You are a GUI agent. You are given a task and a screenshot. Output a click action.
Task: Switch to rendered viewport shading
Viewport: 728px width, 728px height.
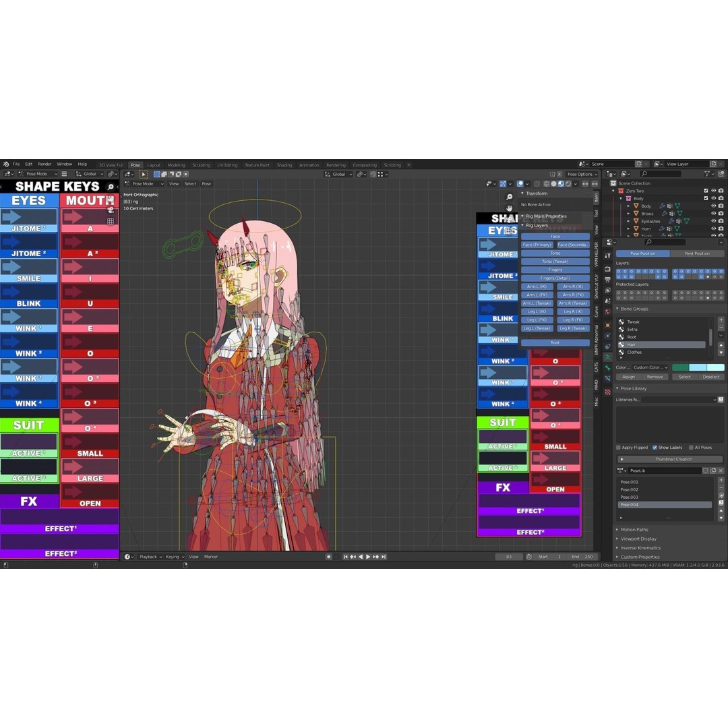[568, 184]
